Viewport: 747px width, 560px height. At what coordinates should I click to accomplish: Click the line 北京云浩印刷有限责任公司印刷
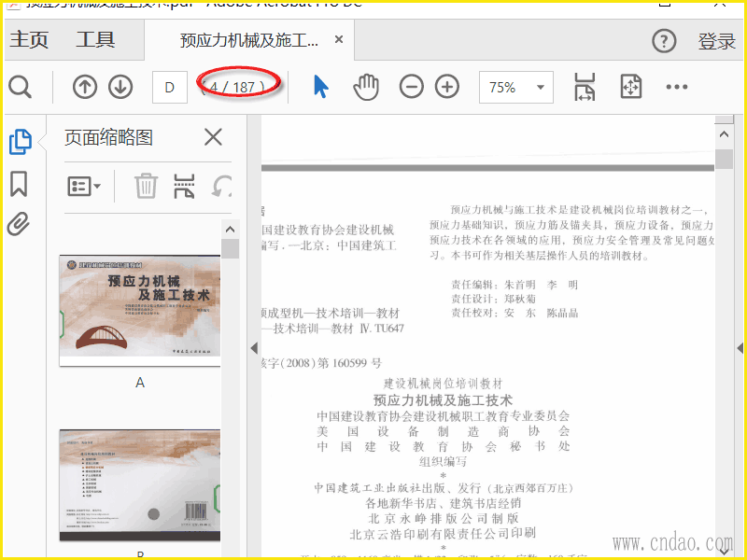[443, 534]
